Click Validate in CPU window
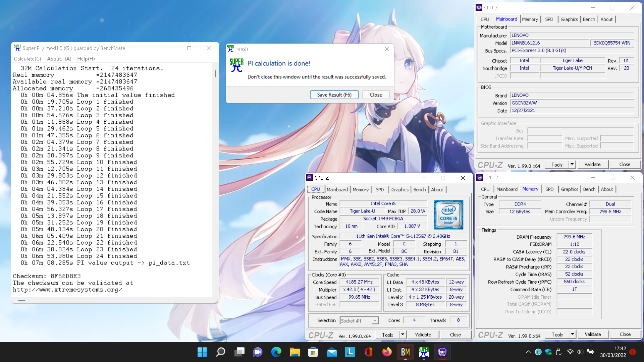Image resolution: width=644 pixels, height=362 pixels. tap(423, 335)
